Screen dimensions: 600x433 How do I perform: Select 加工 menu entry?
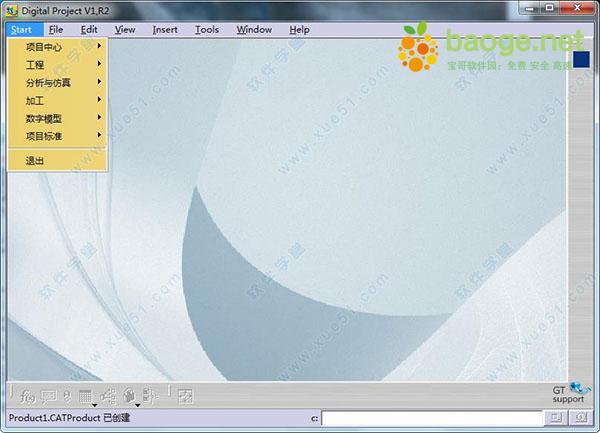pos(57,101)
